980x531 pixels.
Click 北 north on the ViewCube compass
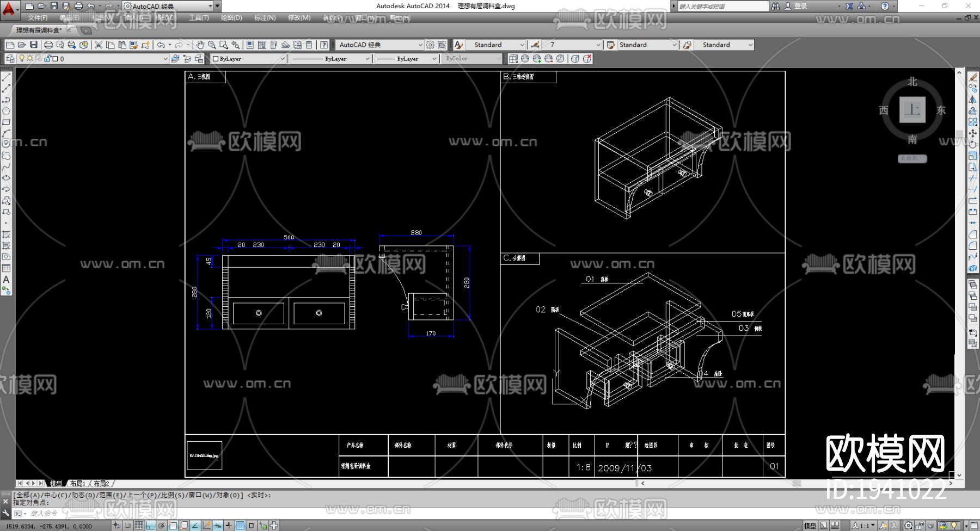pos(912,82)
